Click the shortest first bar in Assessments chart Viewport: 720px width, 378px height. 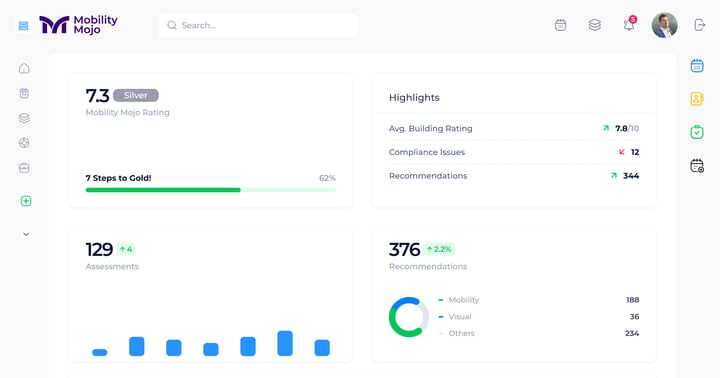click(100, 352)
